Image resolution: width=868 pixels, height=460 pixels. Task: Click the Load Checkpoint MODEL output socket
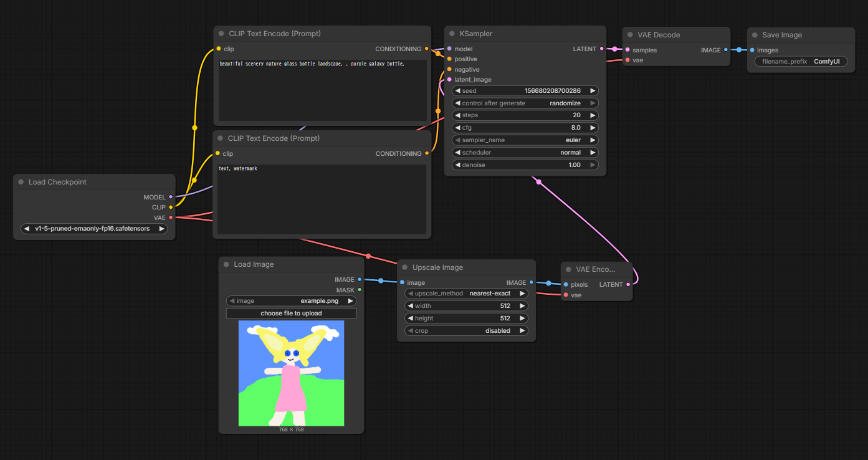coord(171,197)
